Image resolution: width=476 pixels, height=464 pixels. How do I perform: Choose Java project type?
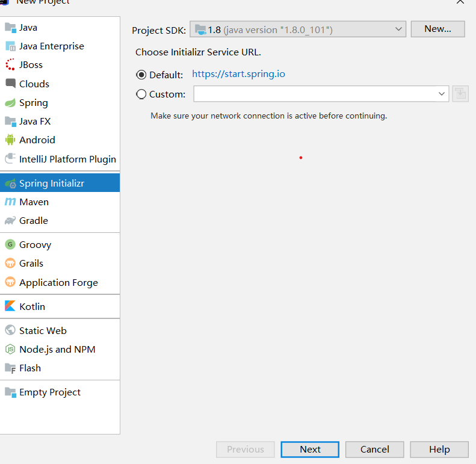[60, 28]
